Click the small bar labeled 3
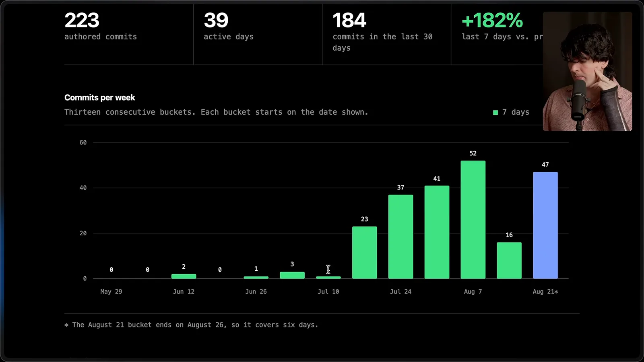The height and width of the screenshot is (362, 644). (x=292, y=275)
